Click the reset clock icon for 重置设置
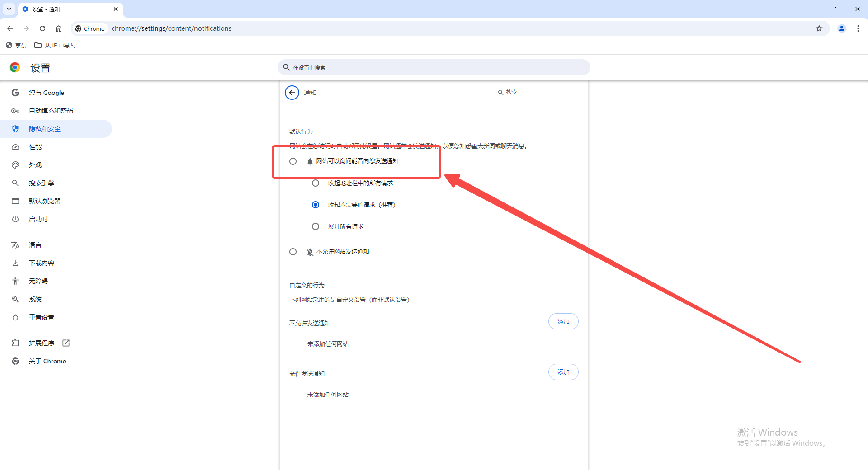Image resolution: width=868 pixels, height=470 pixels. (x=15, y=317)
